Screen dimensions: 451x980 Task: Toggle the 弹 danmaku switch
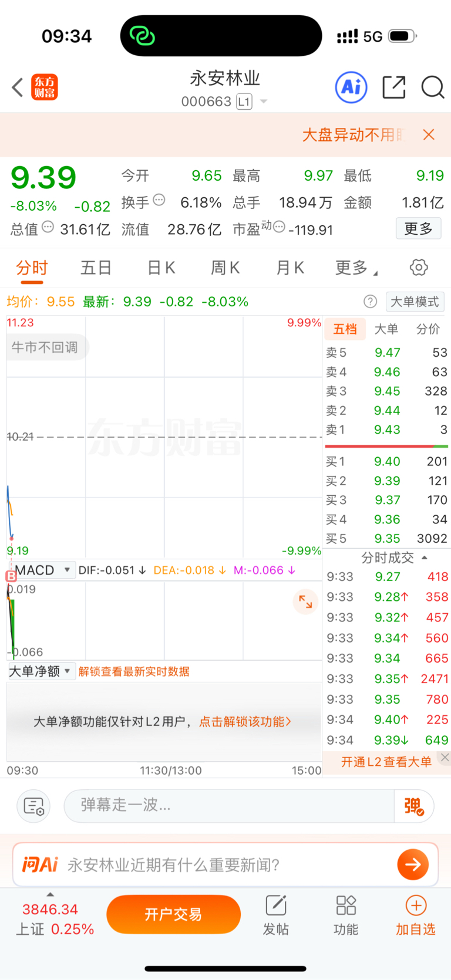[414, 806]
